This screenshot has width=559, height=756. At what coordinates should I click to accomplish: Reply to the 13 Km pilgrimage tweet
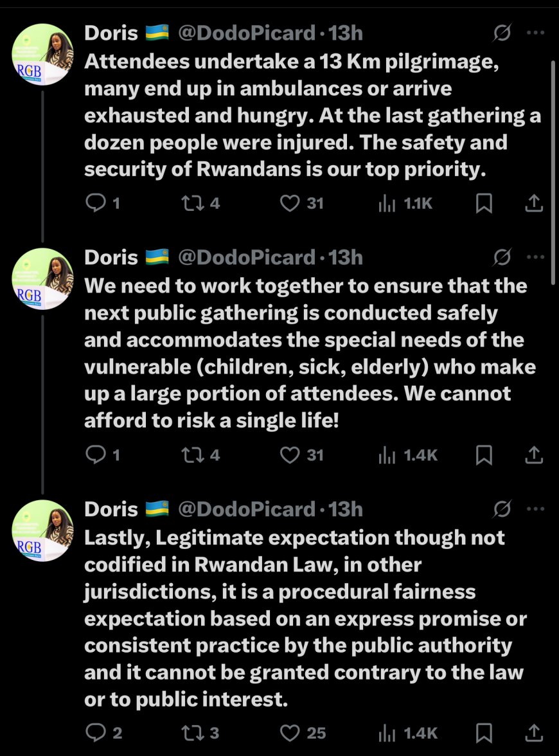(95, 203)
